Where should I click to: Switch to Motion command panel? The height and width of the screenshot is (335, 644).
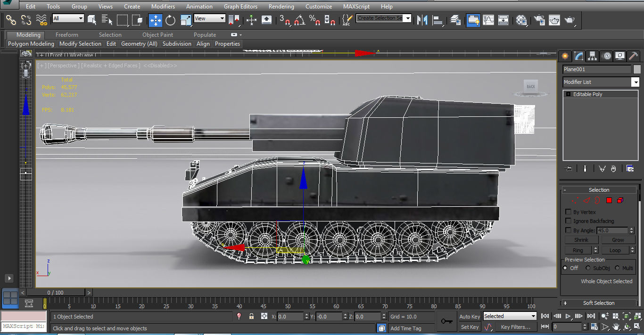tap(607, 56)
